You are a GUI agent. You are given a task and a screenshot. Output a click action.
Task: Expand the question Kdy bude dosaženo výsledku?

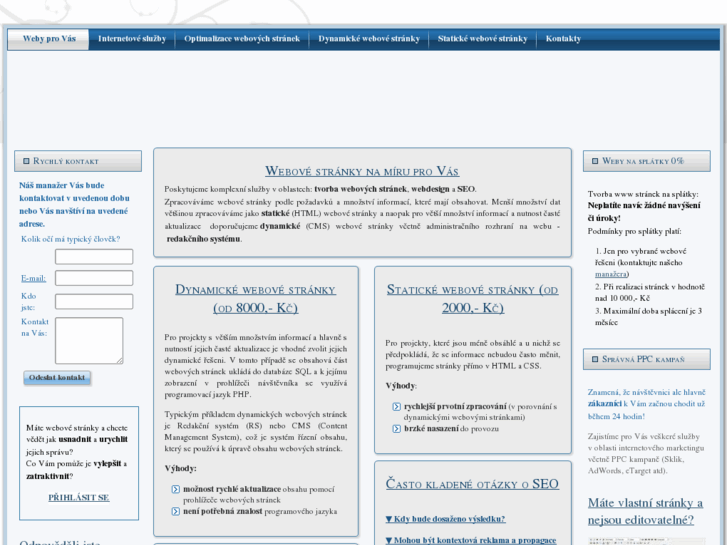pyautogui.click(x=445, y=519)
